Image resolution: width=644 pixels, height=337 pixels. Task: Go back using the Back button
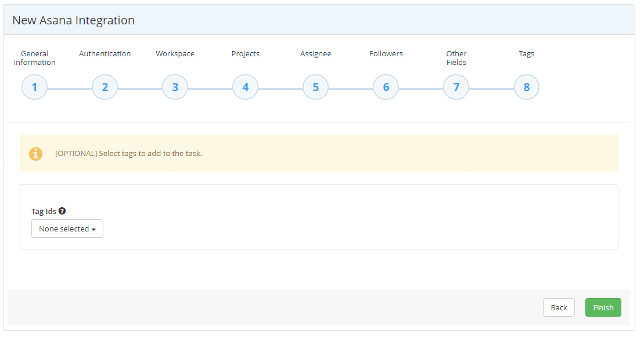click(x=559, y=307)
